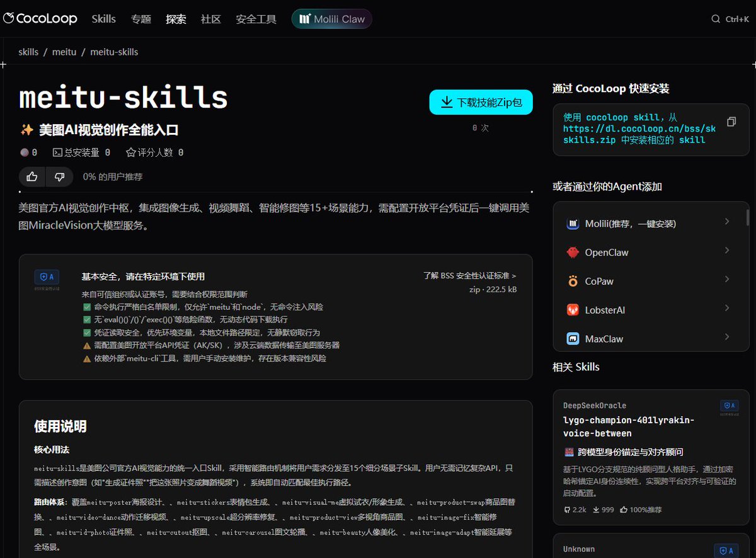This screenshot has height=558, width=756.
Task: Expand the OpenClaw row chevron
Action: pyautogui.click(x=727, y=251)
